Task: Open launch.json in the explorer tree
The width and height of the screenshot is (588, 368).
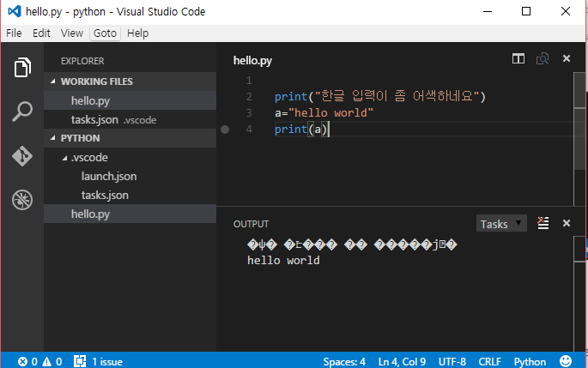Action: point(109,176)
